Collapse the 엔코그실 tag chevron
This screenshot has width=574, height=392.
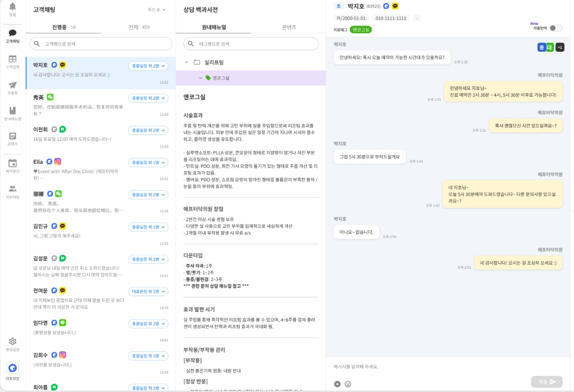coord(201,78)
